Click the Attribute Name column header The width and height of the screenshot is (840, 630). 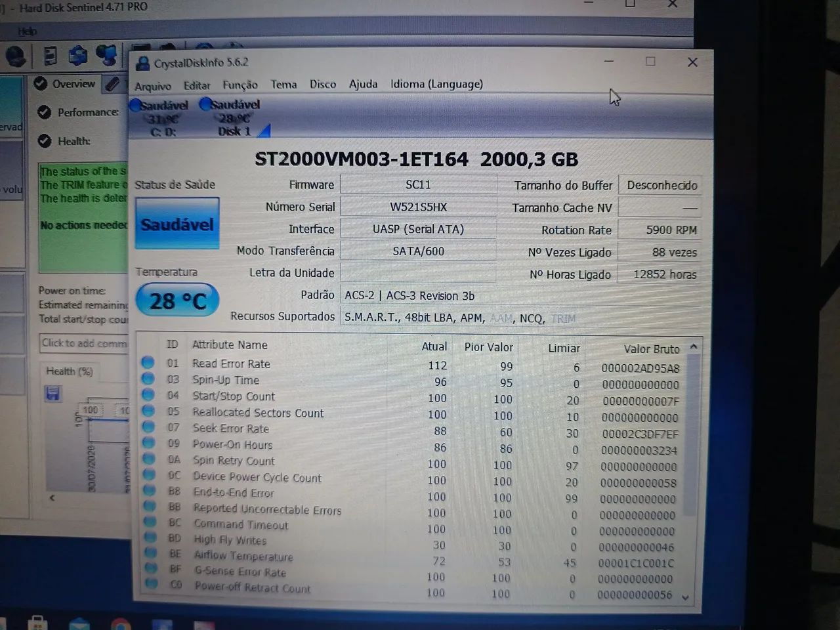pyautogui.click(x=230, y=345)
